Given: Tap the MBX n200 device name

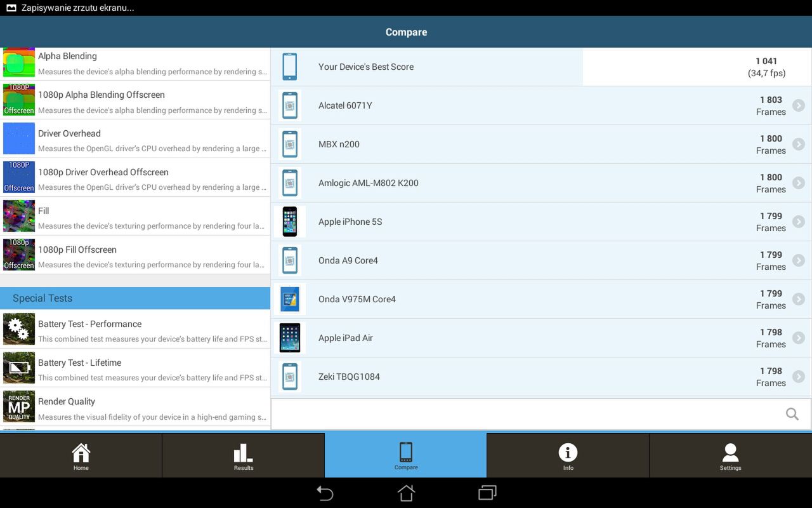Looking at the screenshot, I should point(339,144).
